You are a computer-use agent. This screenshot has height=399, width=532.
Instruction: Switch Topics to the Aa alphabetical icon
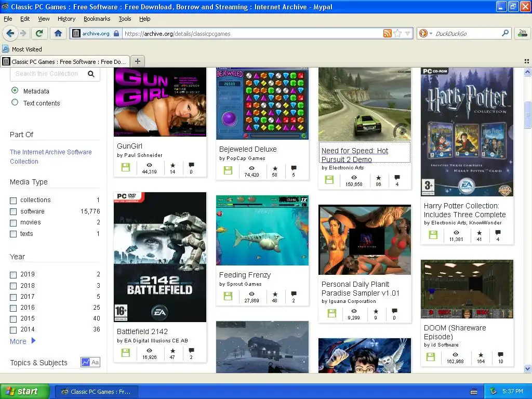(95, 362)
